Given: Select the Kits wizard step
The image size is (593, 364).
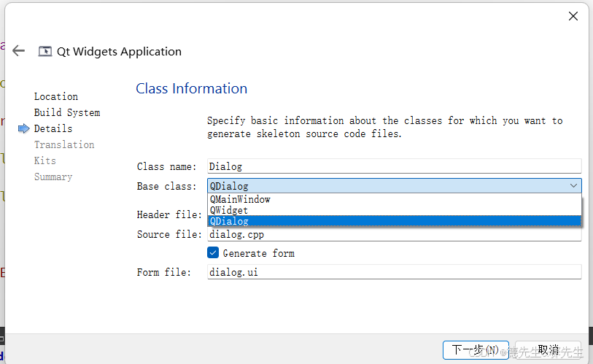Looking at the screenshot, I should [45, 160].
